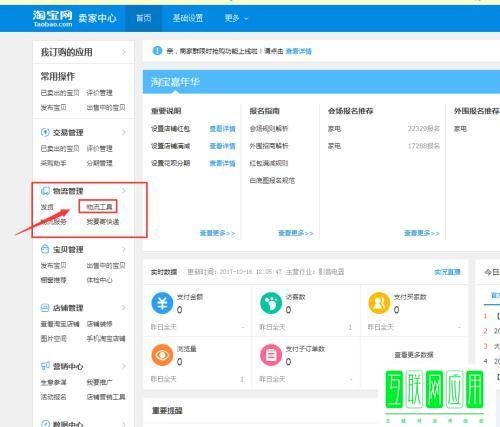The width and height of the screenshot is (500, 427).
Task: Click the blue info notice icon
Action: pyautogui.click(x=157, y=51)
